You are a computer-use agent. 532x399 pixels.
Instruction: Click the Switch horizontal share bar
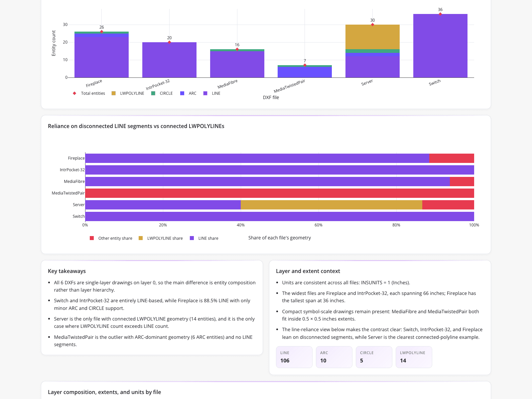coord(280,216)
